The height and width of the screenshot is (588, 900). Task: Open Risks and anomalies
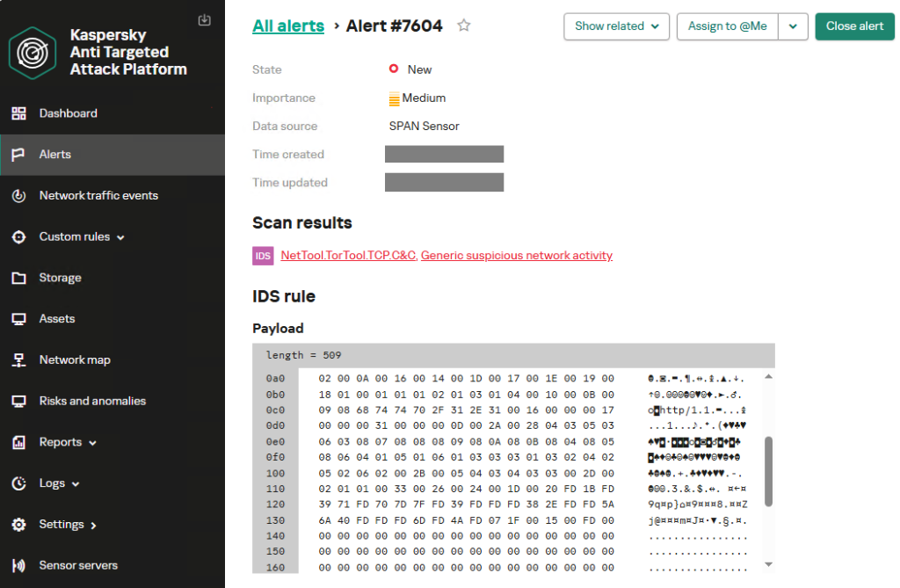click(x=92, y=402)
